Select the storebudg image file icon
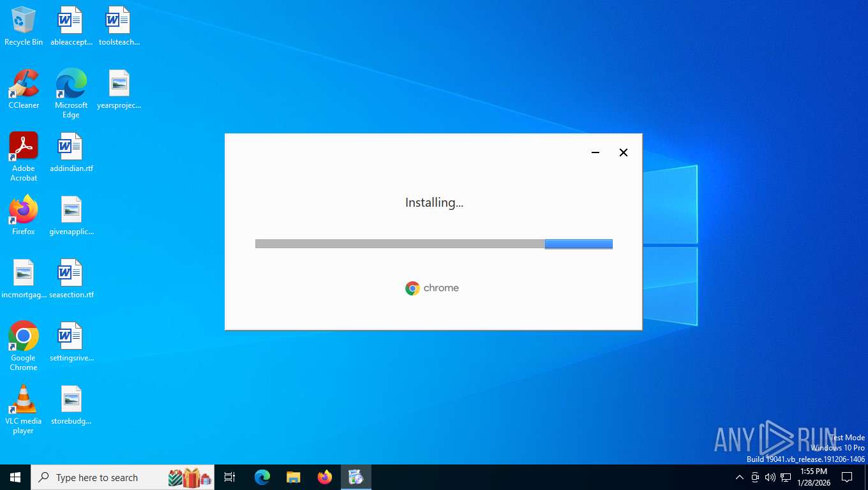 [x=71, y=405]
